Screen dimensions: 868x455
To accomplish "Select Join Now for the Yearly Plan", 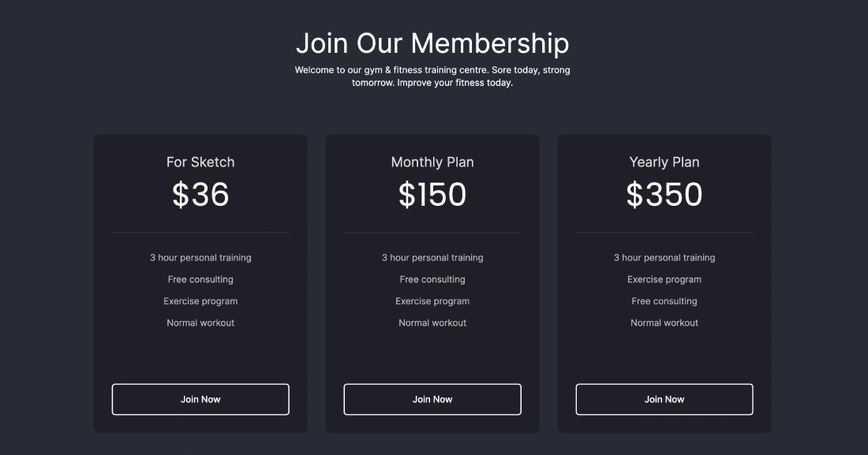I will pos(664,399).
